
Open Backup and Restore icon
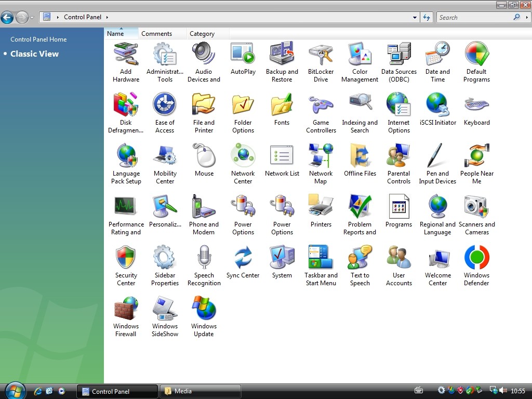pos(282,54)
